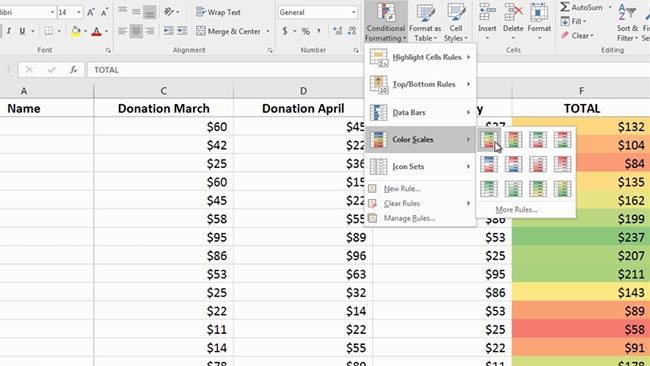Apply Green-White color scale
This screenshot has width=650, height=366.
click(489, 189)
